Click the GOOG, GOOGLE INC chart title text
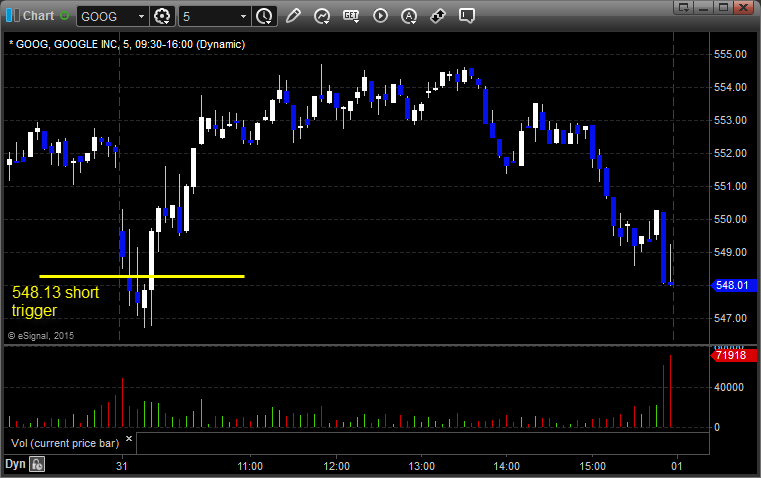 point(127,44)
